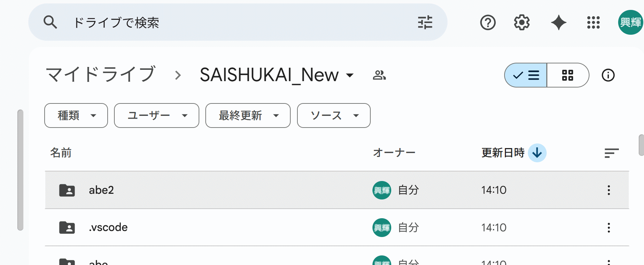This screenshot has height=265, width=644.
Task: Open the file details info icon
Action: tap(608, 75)
